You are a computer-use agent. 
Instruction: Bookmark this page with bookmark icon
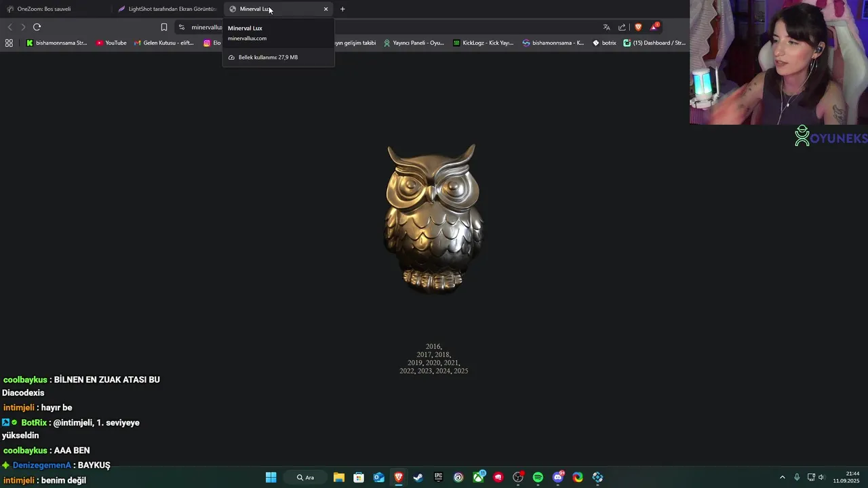[164, 27]
